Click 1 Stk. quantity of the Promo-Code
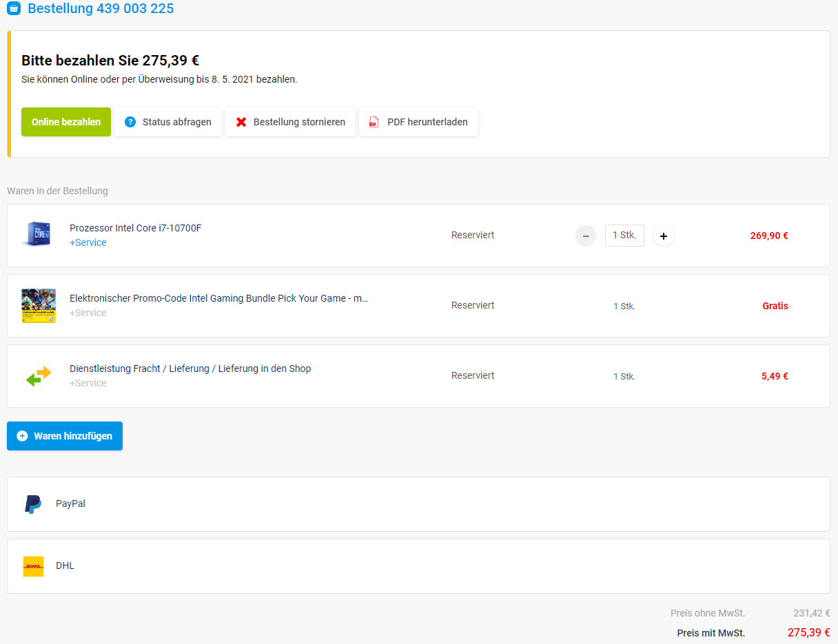 click(624, 306)
